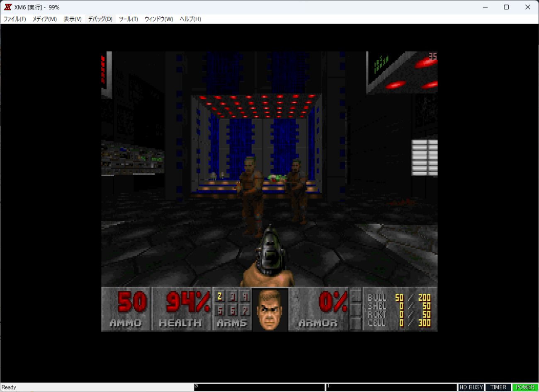The image size is (539, 392).
Task: Open the デバッグ(D) menu
Action: click(x=100, y=19)
